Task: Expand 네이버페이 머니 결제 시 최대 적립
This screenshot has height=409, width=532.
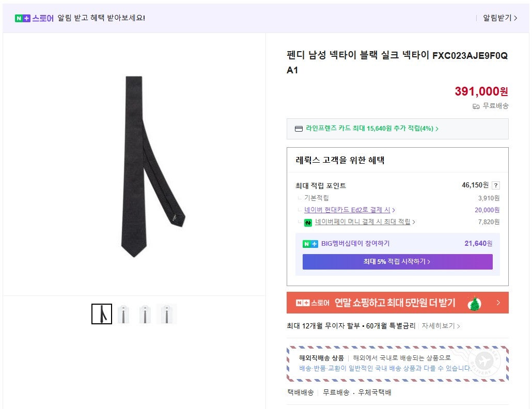Action: [365, 222]
